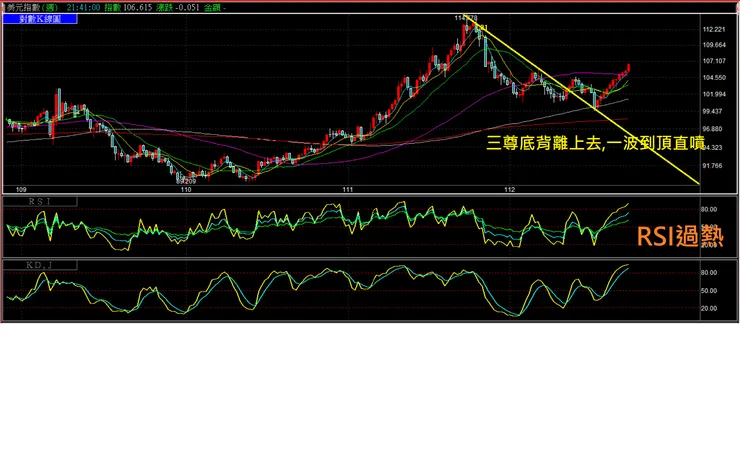Click price axis label 107.107
The width and height of the screenshot is (740, 464).
click(x=714, y=61)
